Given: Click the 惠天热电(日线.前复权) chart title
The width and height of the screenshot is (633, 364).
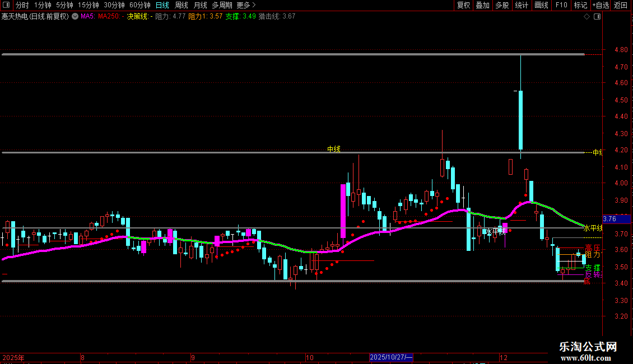Looking at the screenshot, I should point(35,17).
